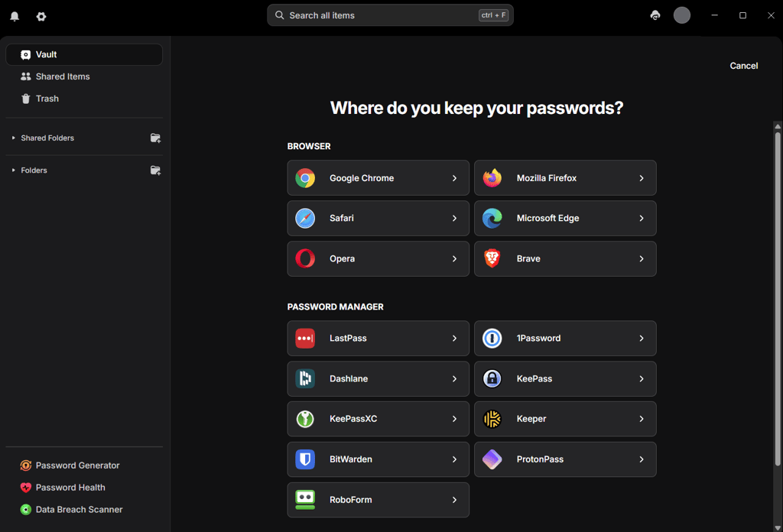Click the BitWarden label
783x532 pixels.
click(350, 459)
